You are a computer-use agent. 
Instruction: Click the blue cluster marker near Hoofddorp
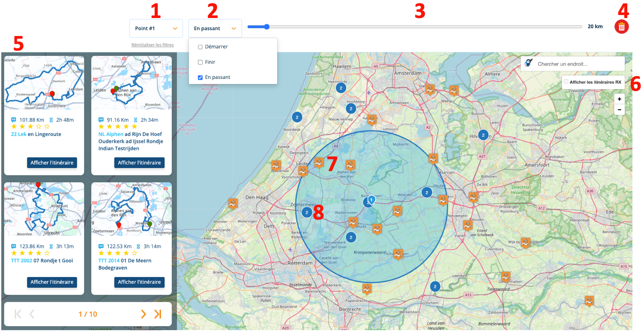(x=351, y=108)
